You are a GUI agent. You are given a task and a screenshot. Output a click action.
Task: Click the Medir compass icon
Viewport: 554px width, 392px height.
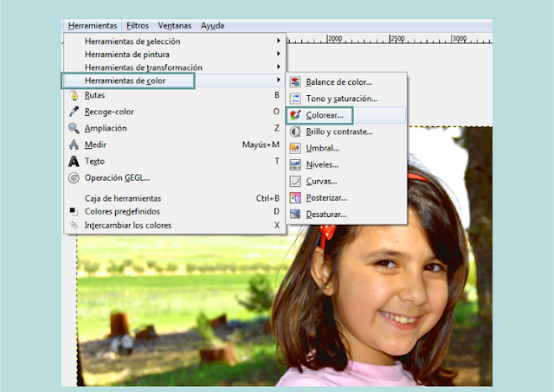(74, 145)
